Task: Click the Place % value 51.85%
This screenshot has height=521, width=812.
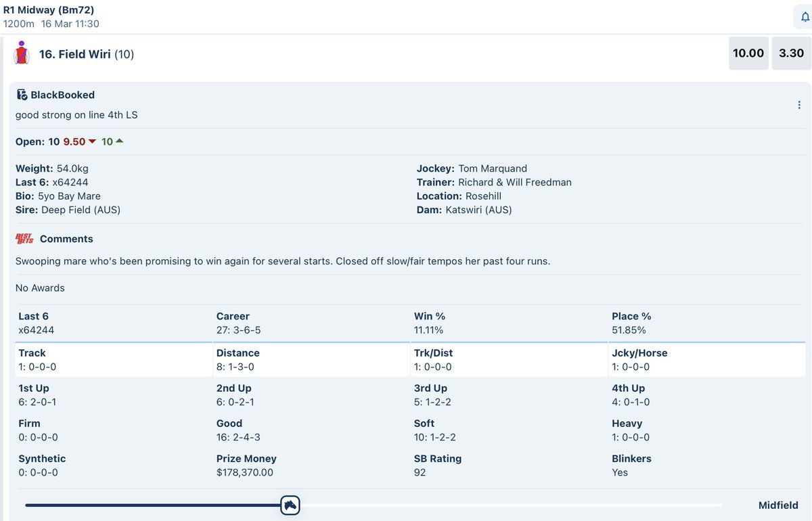Action: point(629,330)
